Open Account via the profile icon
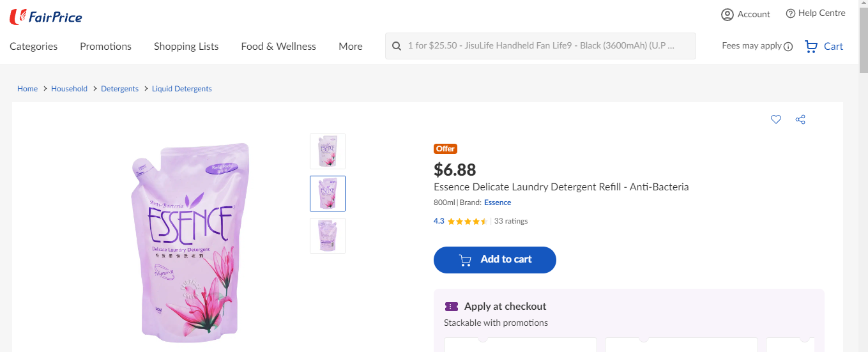Image resolution: width=868 pixels, height=352 pixels. (727, 14)
